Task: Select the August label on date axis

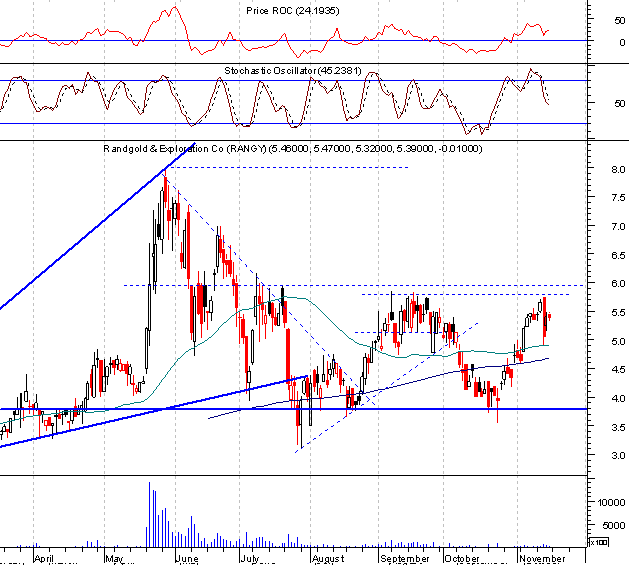Action: coord(328,558)
